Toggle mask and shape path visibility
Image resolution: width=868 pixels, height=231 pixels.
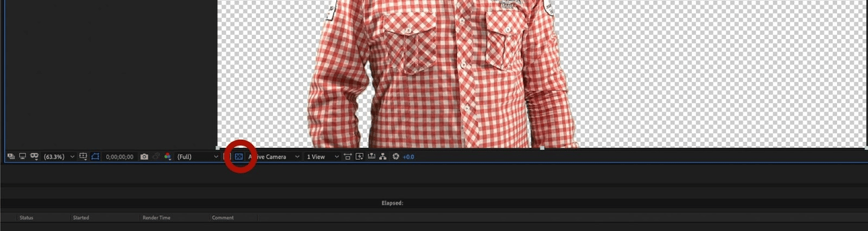(x=34, y=157)
